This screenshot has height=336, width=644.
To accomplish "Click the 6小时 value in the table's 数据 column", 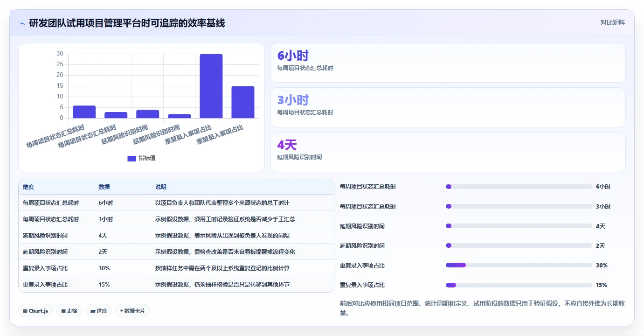I will (105, 203).
